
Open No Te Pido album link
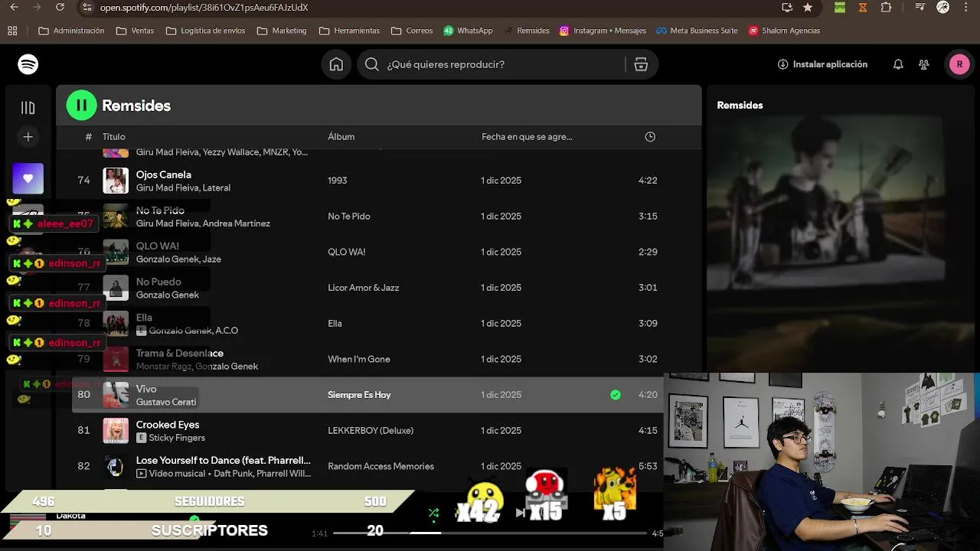349,217
